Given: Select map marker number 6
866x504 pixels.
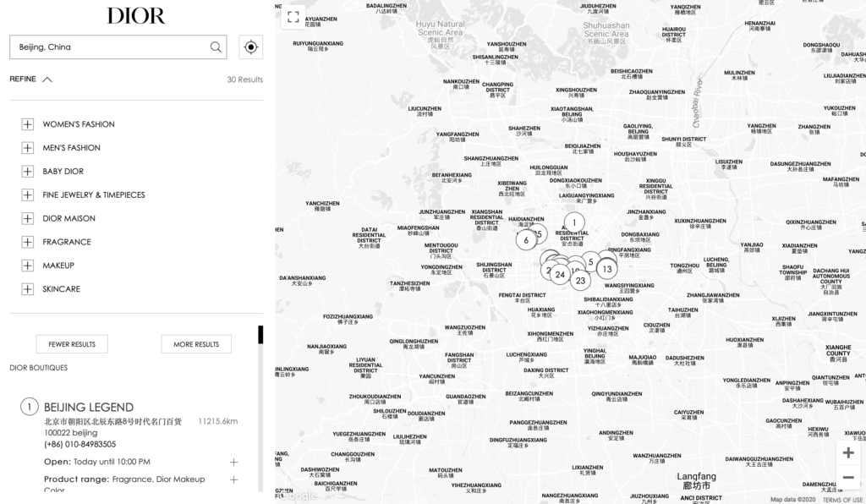Looking at the screenshot, I should point(526,240).
